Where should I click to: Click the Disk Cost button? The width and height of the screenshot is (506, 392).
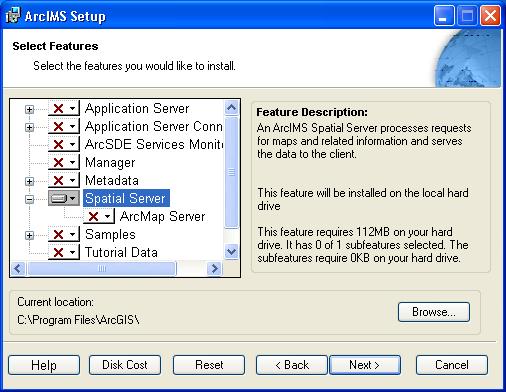click(125, 365)
